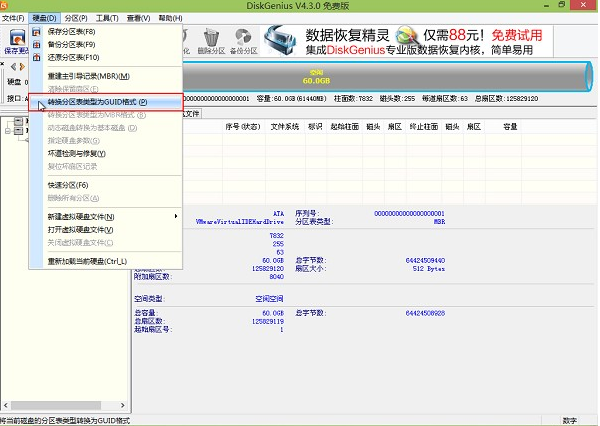Select 新建虚拟硬盘文件(N)
The image size is (600, 426).
(106, 217)
